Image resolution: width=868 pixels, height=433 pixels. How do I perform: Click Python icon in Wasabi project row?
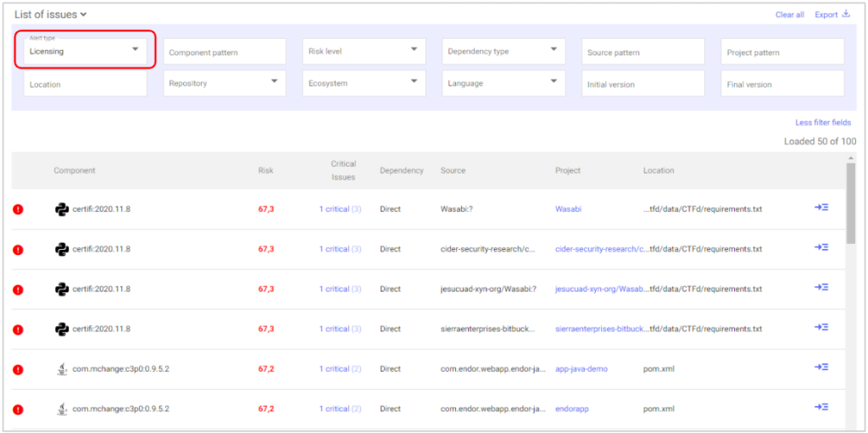[61, 209]
